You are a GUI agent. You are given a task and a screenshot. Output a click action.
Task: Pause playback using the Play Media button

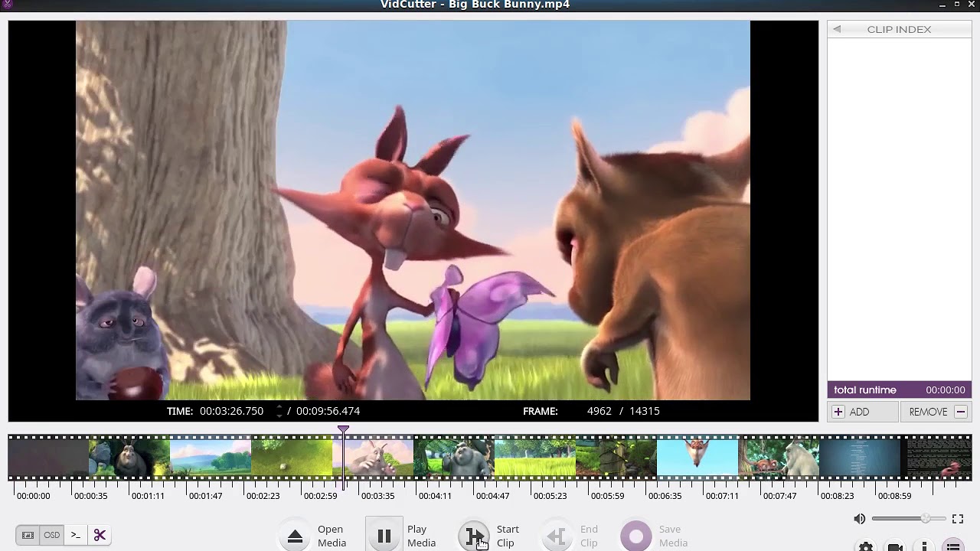384,536
